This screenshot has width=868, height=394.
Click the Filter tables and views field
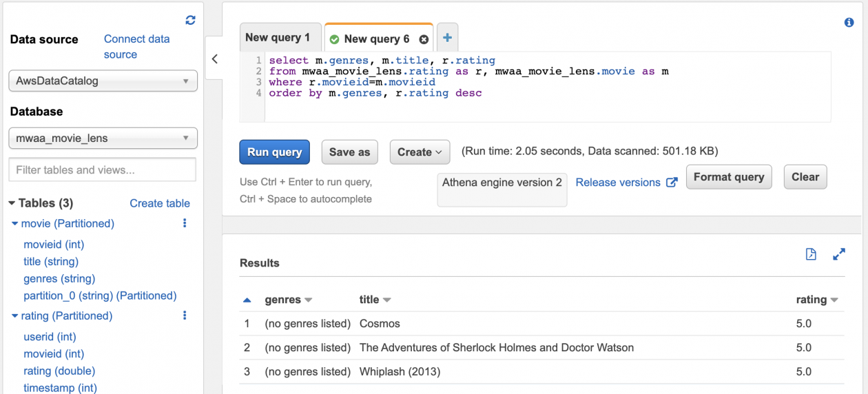pos(102,170)
